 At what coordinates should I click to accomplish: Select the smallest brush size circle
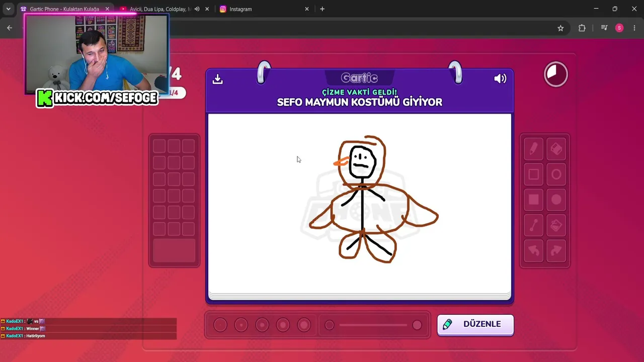point(220,325)
